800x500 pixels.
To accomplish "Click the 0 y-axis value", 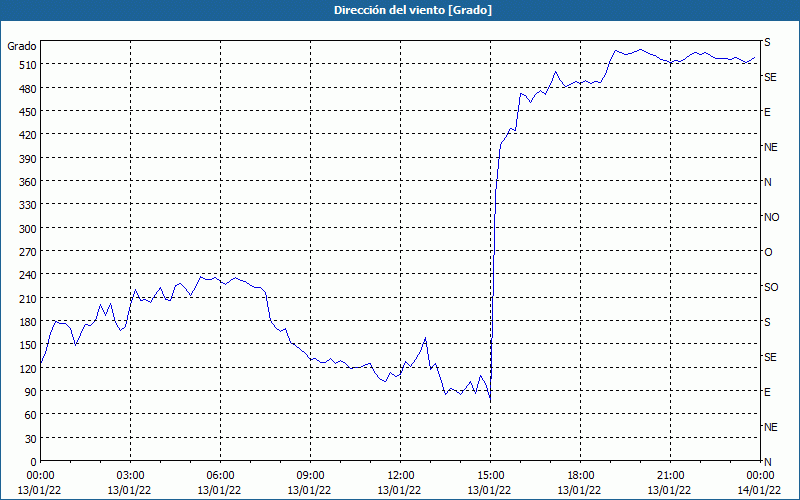I will click(x=34, y=462).
